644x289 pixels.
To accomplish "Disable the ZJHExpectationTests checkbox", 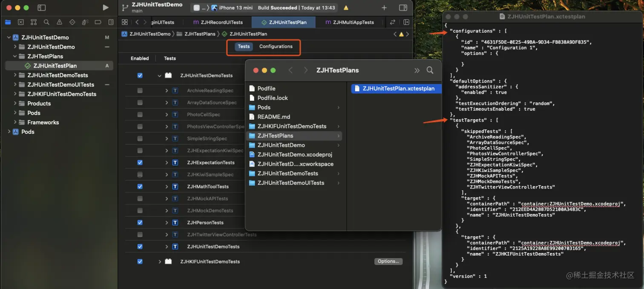I will tap(140, 163).
